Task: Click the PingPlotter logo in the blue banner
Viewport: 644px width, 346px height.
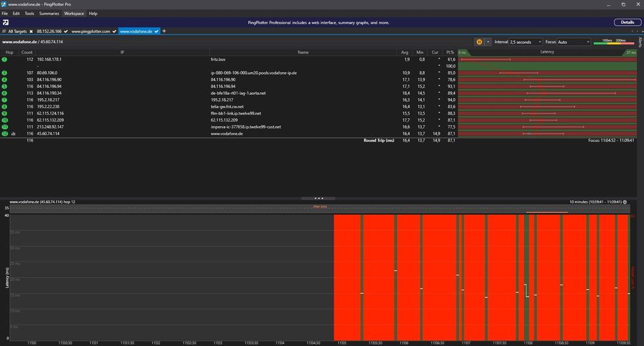Action: point(6,22)
